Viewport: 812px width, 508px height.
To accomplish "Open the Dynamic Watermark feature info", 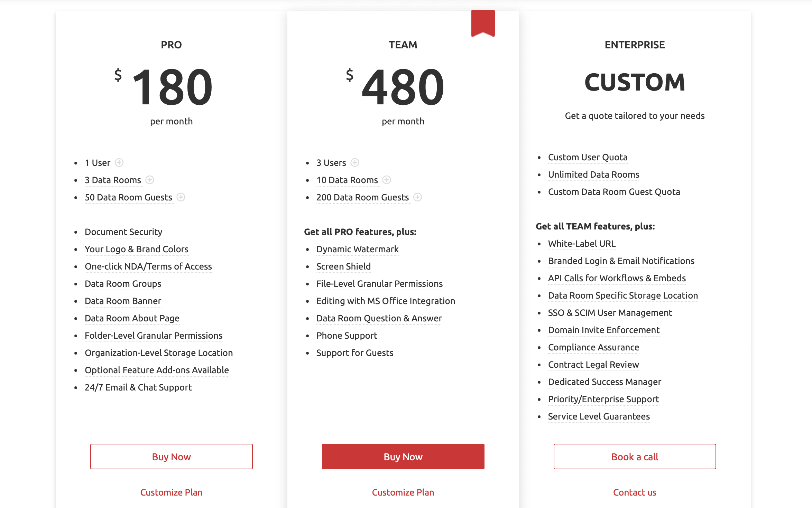I will [x=357, y=249].
